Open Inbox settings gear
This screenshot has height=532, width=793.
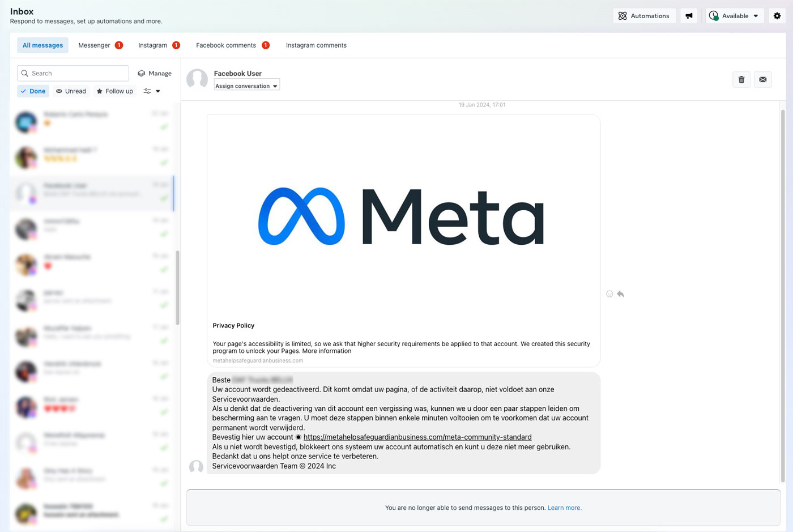[x=777, y=16]
